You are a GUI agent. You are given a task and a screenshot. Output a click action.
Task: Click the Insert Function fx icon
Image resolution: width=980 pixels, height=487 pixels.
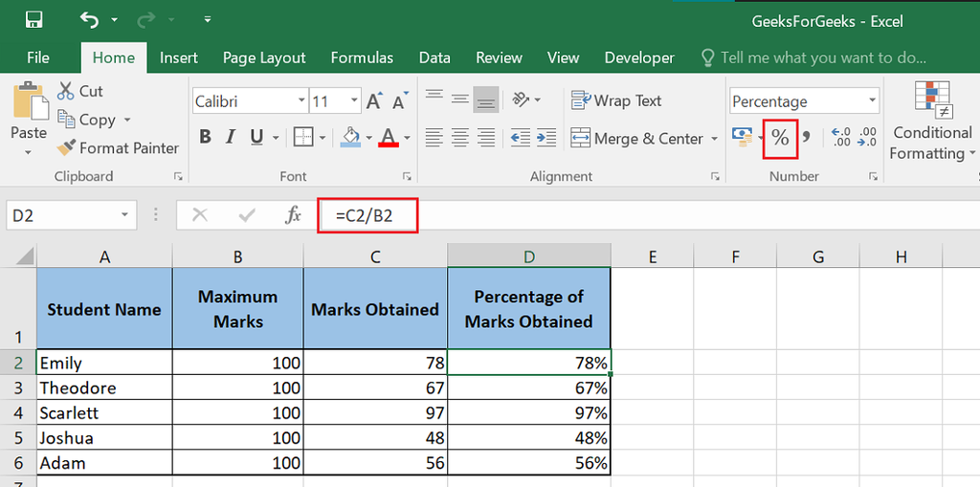click(294, 215)
